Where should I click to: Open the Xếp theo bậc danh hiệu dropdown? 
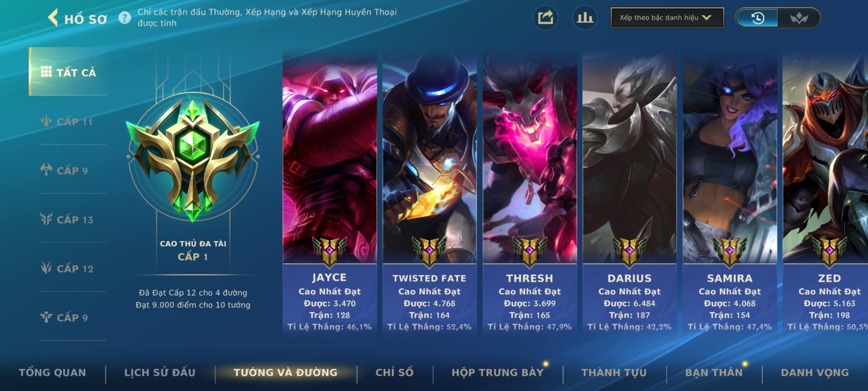(x=667, y=18)
